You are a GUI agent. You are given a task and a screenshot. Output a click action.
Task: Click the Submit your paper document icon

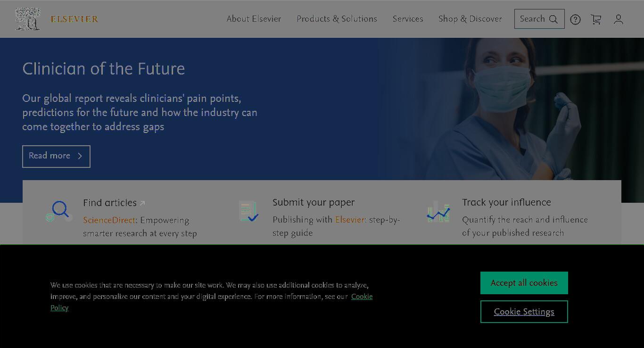coord(248,211)
